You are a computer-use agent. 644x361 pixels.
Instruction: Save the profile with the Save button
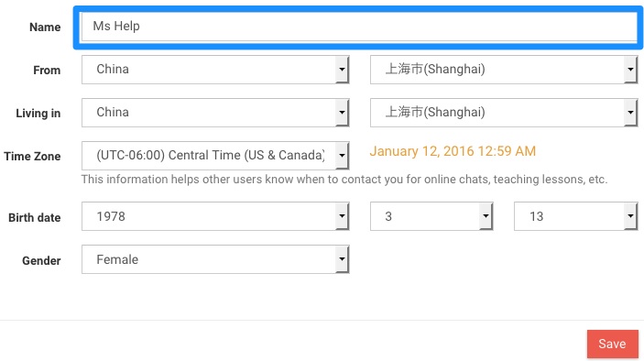pyautogui.click(x=612, y=344)
